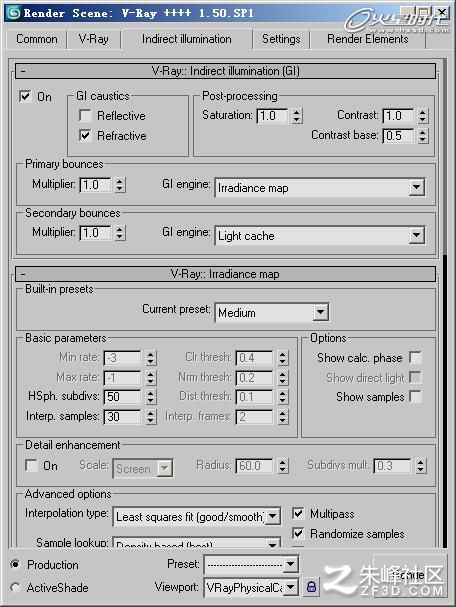Click the viewport lock icon
This screenshot has width=456, height=607.
point(312,586)
